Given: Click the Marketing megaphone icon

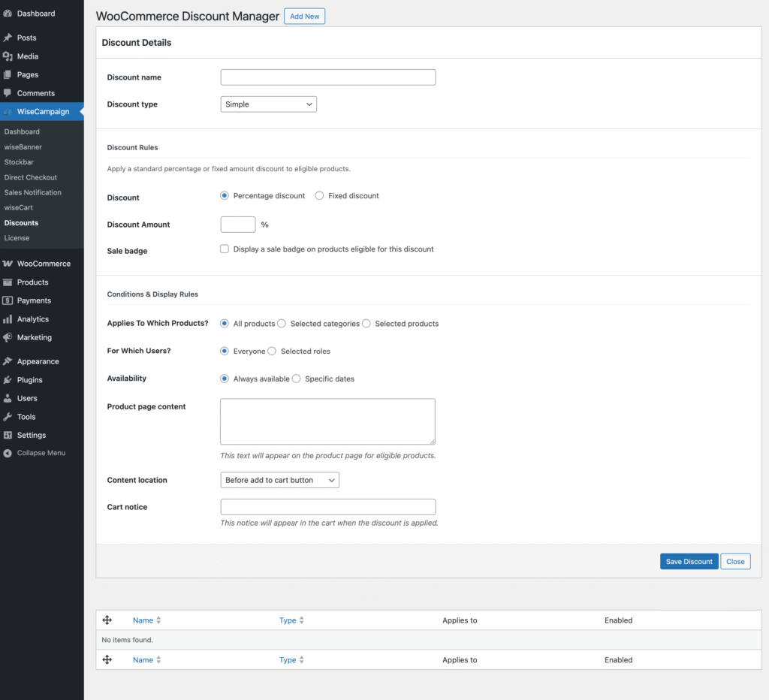Looking at the screenshot, I should point(8,337).
